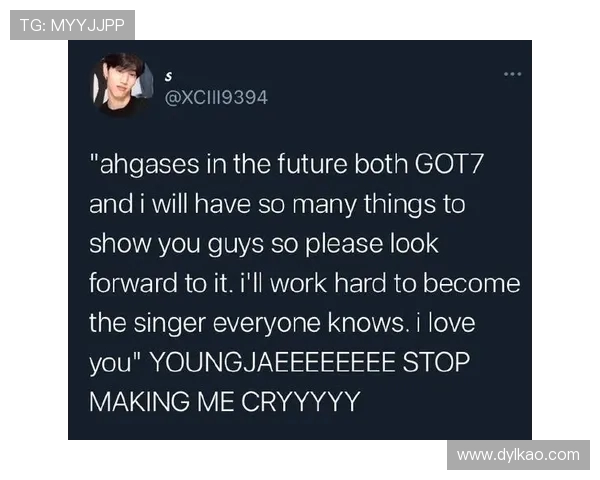Open the profile avatar of user s
Viewport: 600px width, 480px height.
(x=122, y=84)
